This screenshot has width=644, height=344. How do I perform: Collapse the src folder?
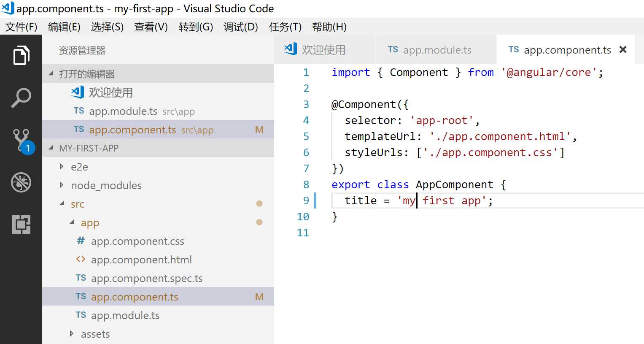(x=62, y=203)
